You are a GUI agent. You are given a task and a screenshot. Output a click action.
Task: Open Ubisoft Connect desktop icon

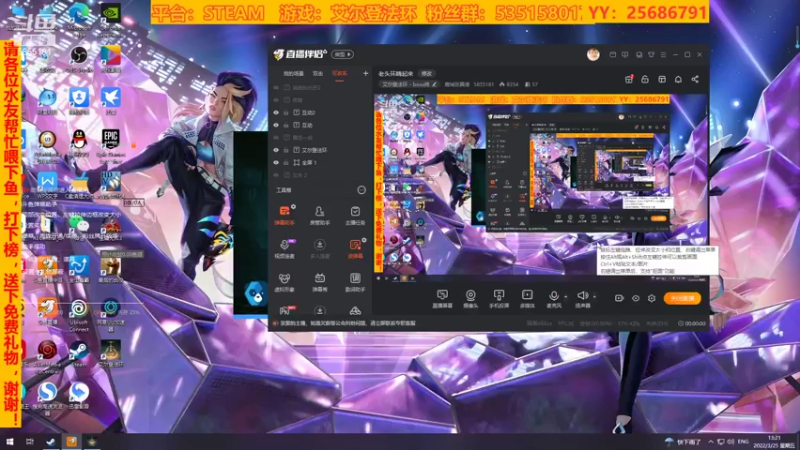coord(79,314)
